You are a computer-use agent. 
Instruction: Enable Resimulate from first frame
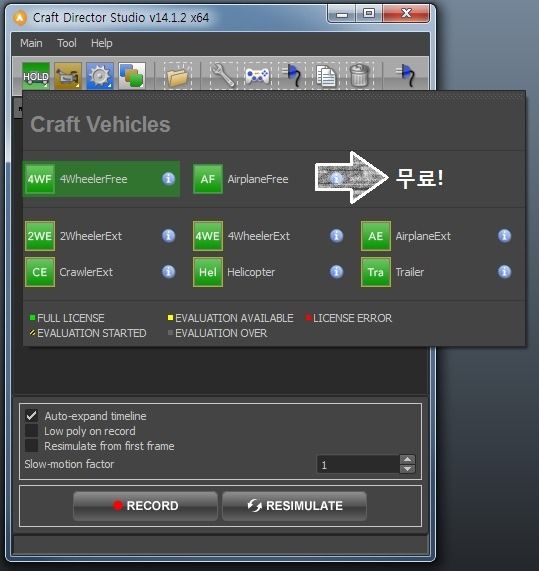point(32,446)
